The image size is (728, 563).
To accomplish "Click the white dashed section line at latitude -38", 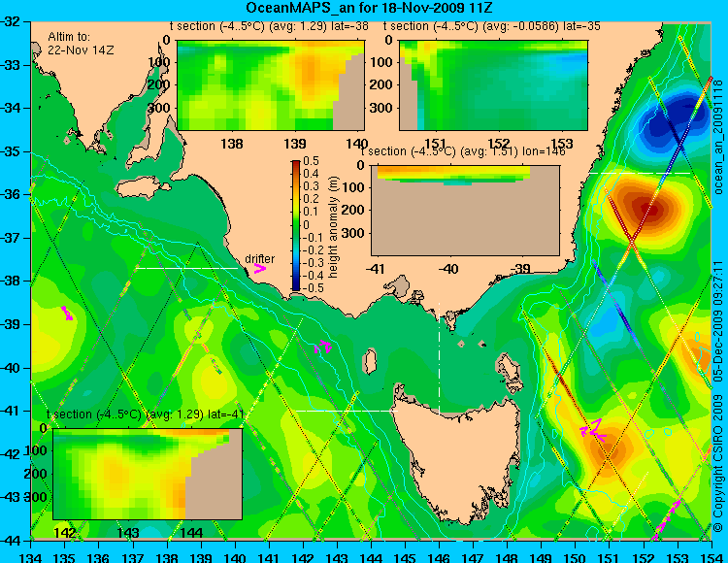I will coord(186,268).
